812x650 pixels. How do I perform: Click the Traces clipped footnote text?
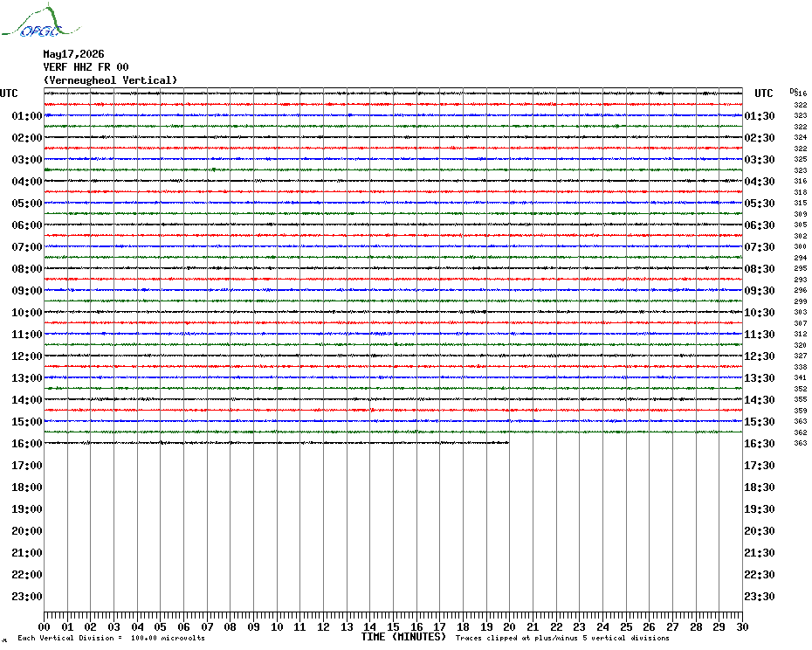[x=562, y=638]
